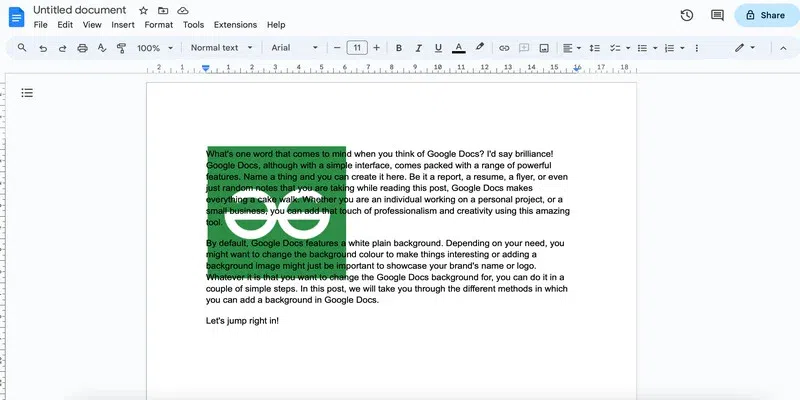Open the Normal text styles dropdown
Image resolution: width=800 pixels, height=400 pixels.
coord(221,48)
